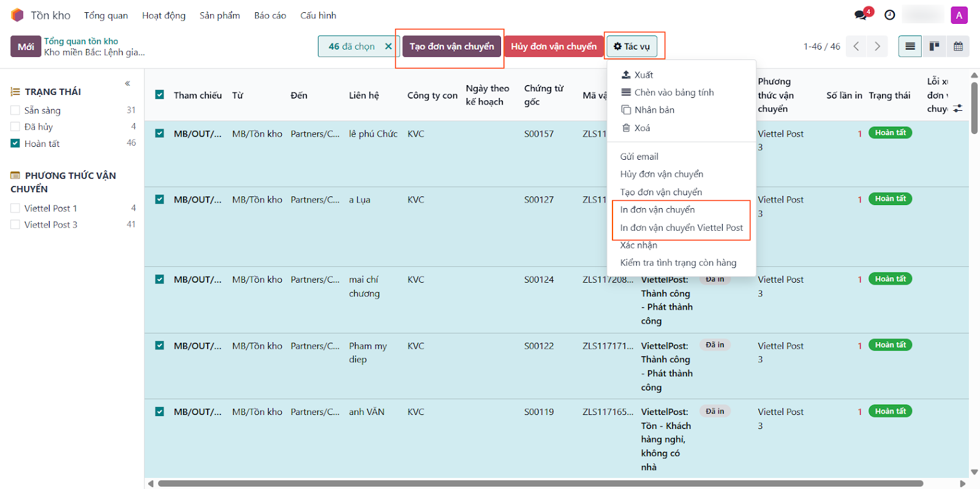Viewport: 980px width, 489px height.
Task: Click the horizontal scrollbar at bottom
Action: point(539,483)
